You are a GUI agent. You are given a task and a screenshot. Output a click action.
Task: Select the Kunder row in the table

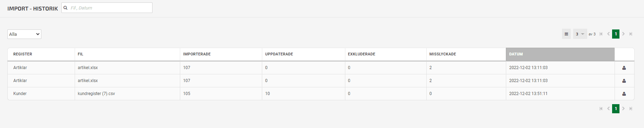point(321,94)
